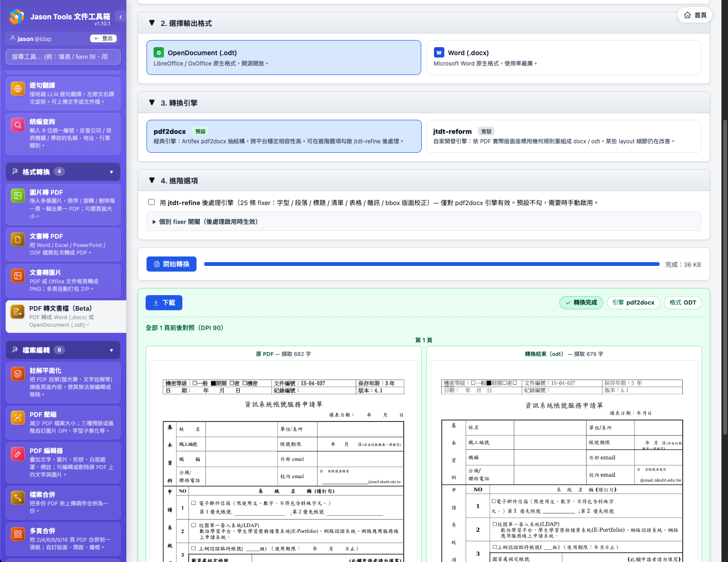Click the 預設 tag beside pdf2docx
728x562 pixels.
tap(200, 132)
